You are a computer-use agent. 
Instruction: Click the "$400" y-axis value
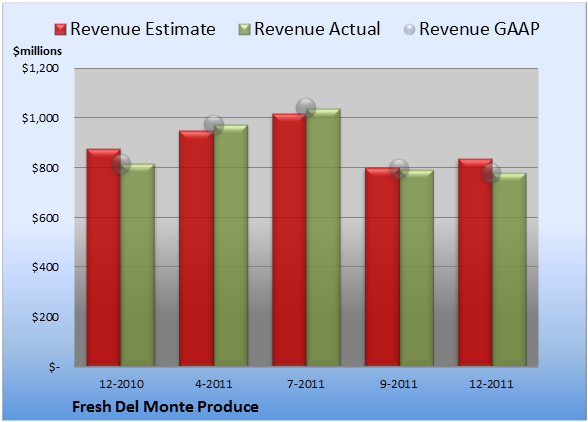(45, 267)
